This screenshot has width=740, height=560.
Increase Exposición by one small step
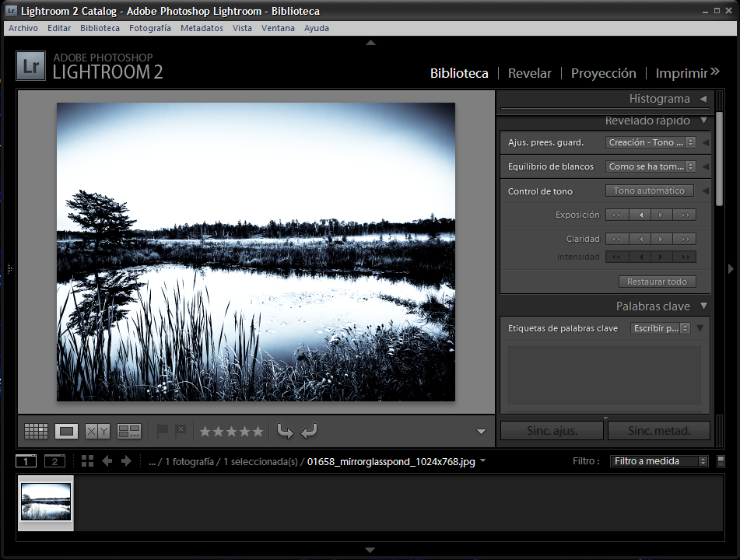point(661,215)
